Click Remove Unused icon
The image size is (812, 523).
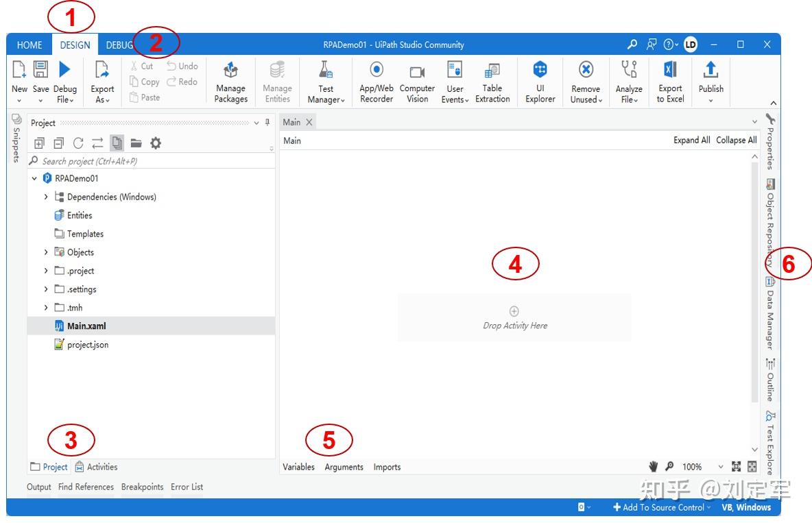pyautogui.click(x=586, y=69)
